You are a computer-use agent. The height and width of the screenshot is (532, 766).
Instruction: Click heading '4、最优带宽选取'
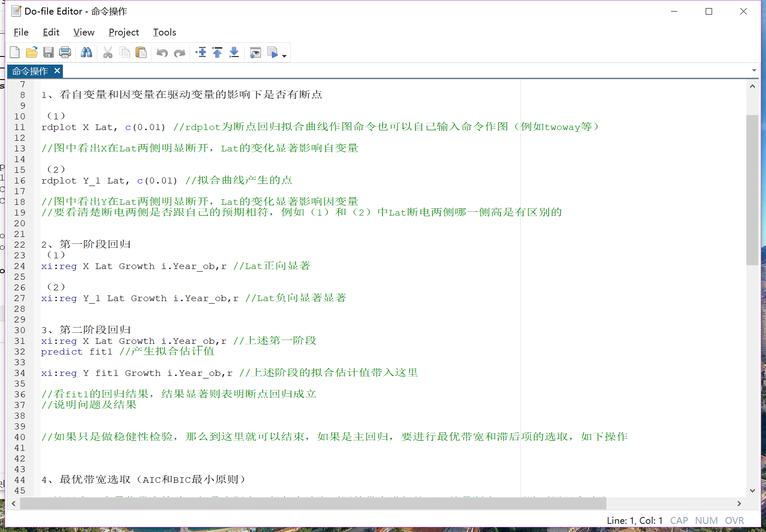point(143,479)
